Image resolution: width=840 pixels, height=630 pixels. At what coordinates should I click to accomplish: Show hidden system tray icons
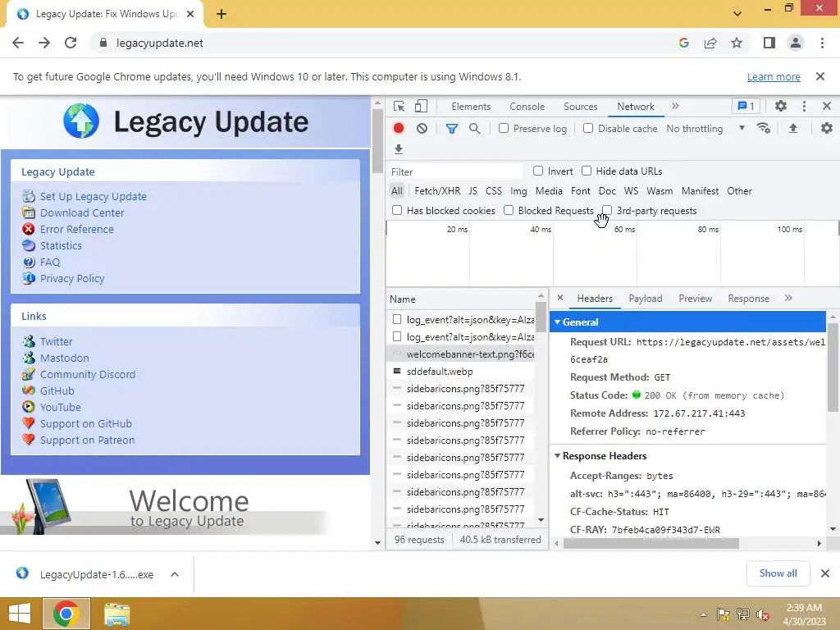point(703,614)
